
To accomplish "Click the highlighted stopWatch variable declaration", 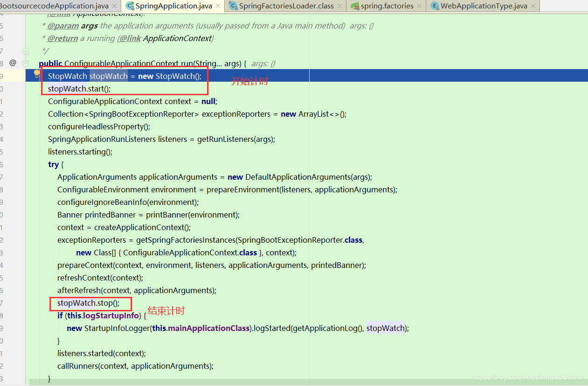I will click(109, 76).
